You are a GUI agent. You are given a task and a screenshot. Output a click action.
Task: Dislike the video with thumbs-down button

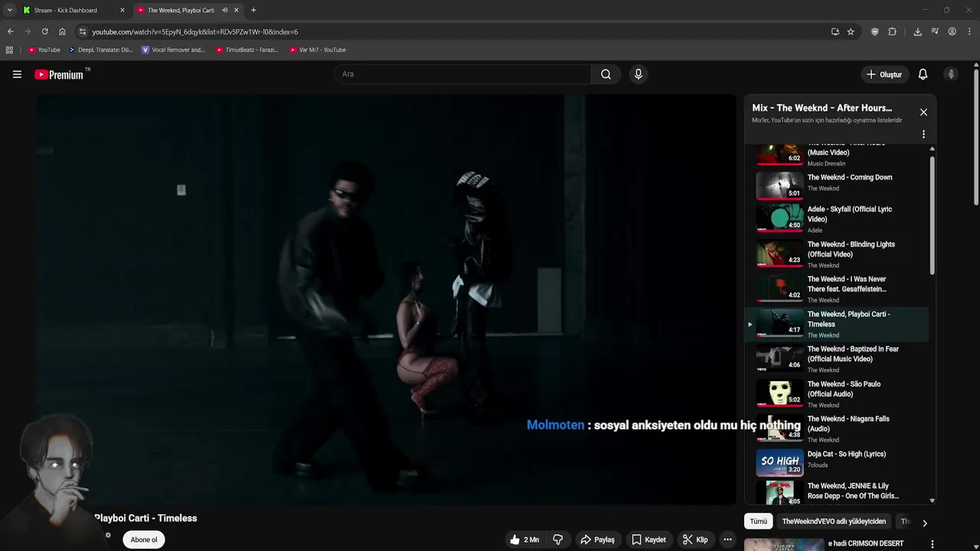[558, 540]
